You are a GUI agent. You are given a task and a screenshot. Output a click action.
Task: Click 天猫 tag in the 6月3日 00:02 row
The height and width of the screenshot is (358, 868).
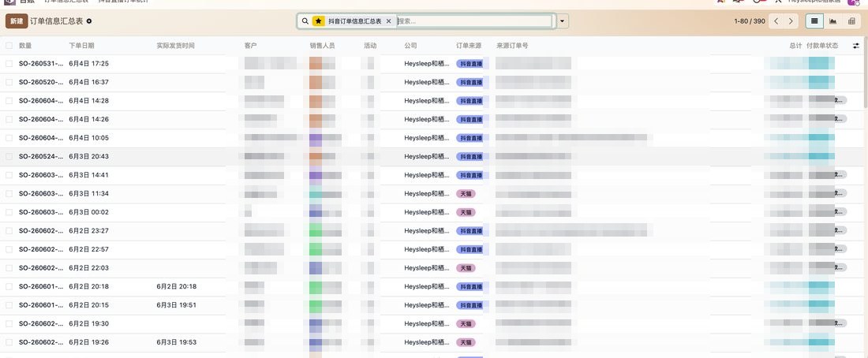(466, 212)
